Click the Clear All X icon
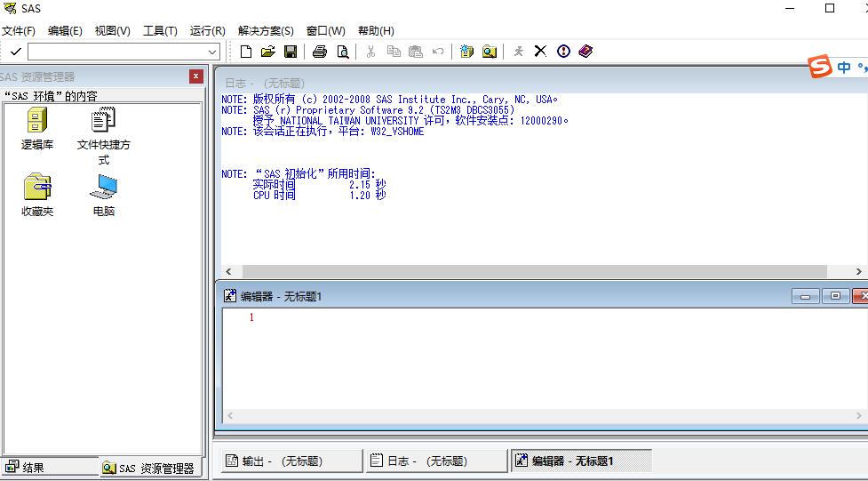 click(540, 52)
